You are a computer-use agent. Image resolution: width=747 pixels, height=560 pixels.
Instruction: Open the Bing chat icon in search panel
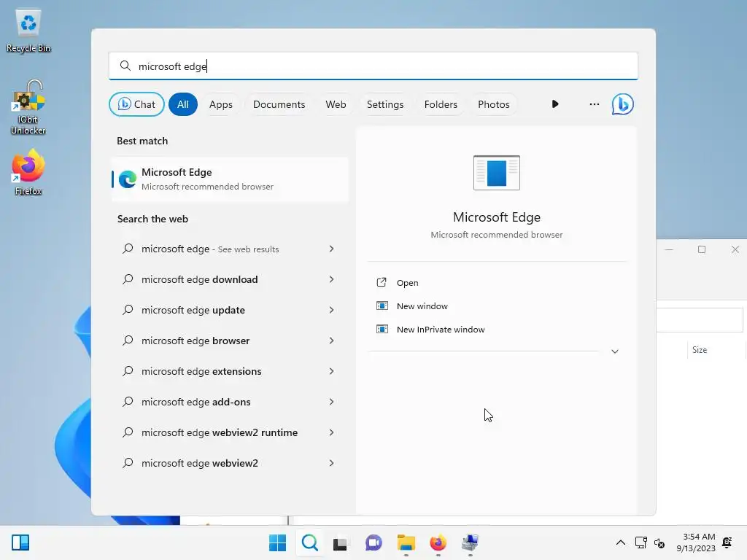(x=622, y=104)
